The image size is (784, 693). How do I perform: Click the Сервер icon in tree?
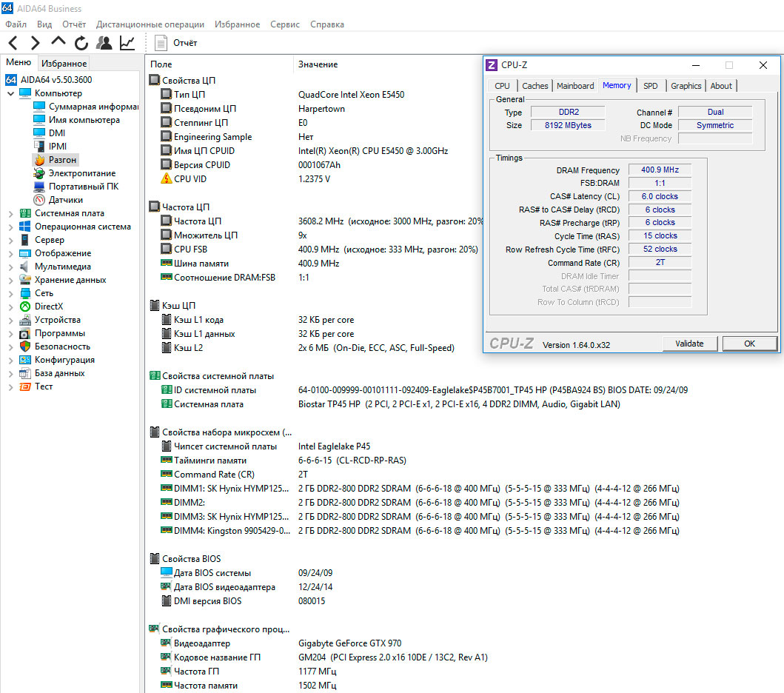coord(25,240)
